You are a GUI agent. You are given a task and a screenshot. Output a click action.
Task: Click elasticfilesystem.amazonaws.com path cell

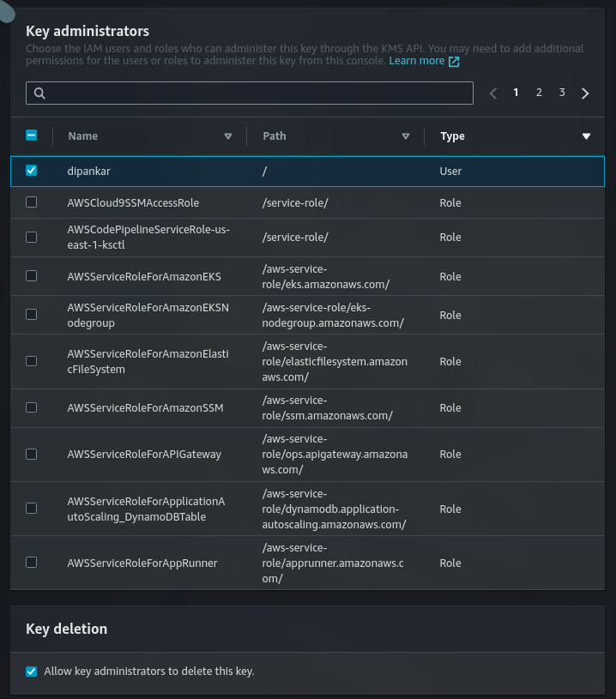click(x=335, y=362)
